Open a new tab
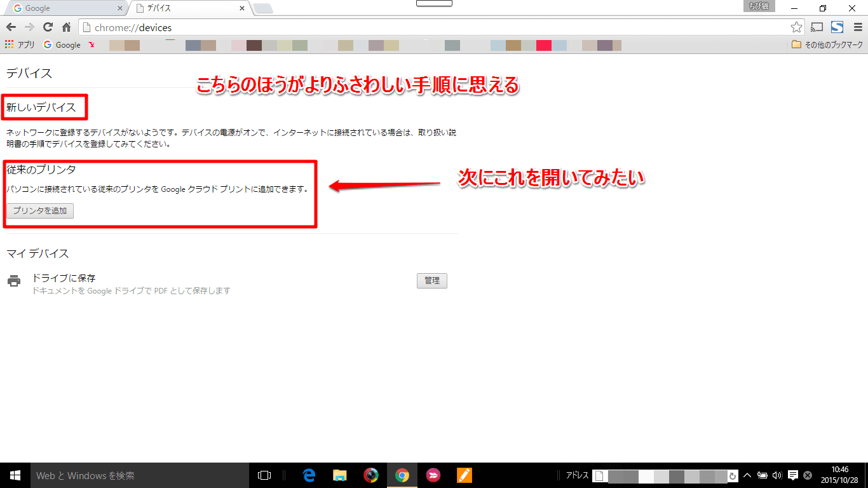 [x=263, y=9]
